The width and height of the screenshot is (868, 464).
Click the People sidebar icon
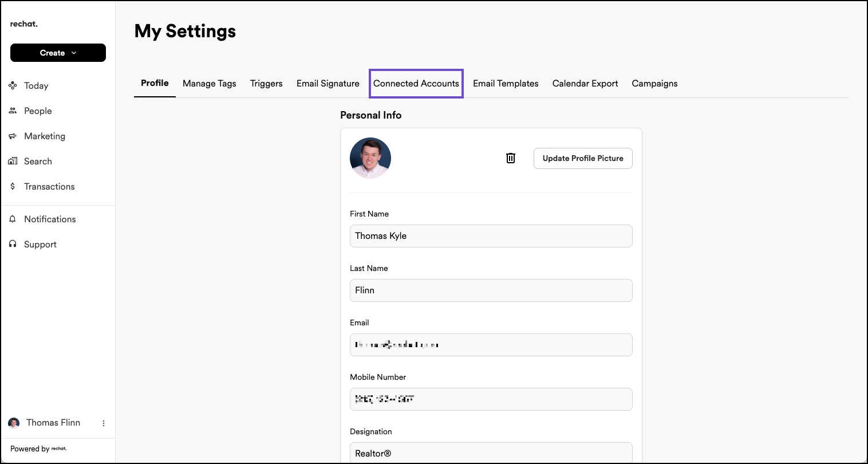[x=13, y=111]
